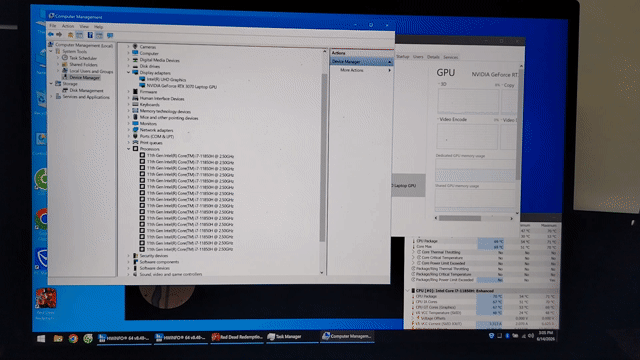Open the File menu

point(53,26)
